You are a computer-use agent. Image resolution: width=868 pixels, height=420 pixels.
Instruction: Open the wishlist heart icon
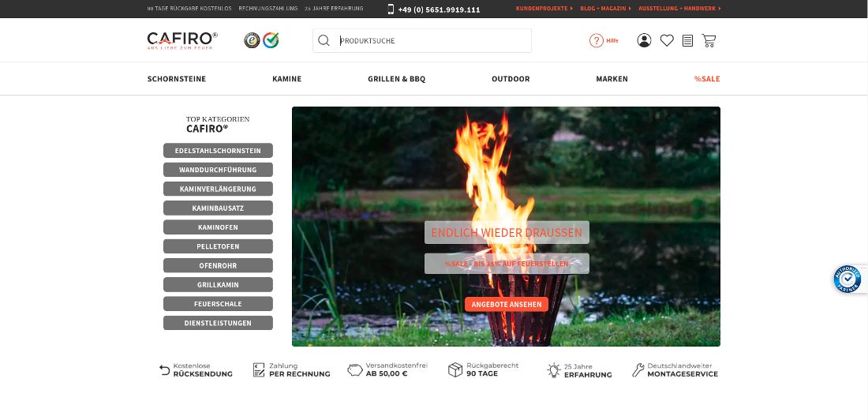(x=667, y=40)
